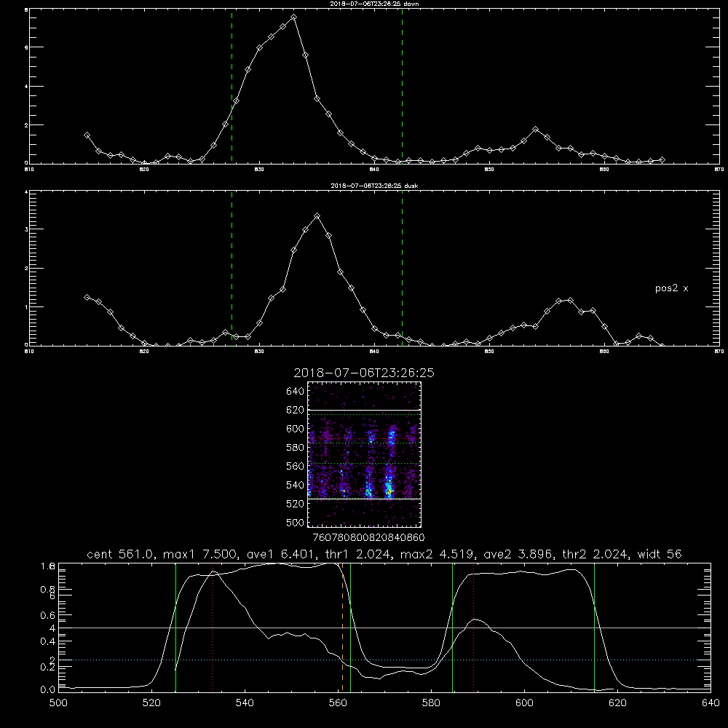The width and height of the screenshot is (728, 728).
Task: Click the bottom plot x-axis label 600
Action: pos(524,703)
